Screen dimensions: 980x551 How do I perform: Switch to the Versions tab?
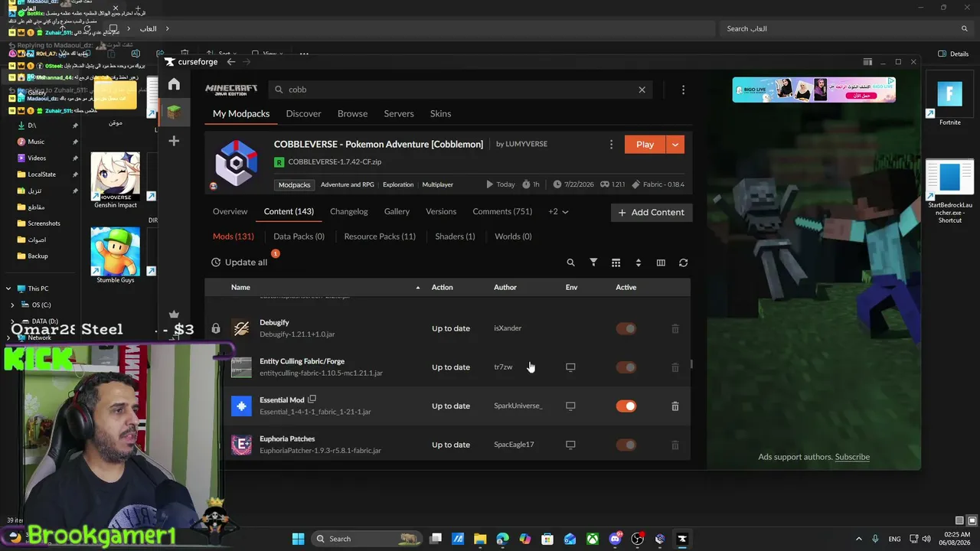click(x=441, y=212)
